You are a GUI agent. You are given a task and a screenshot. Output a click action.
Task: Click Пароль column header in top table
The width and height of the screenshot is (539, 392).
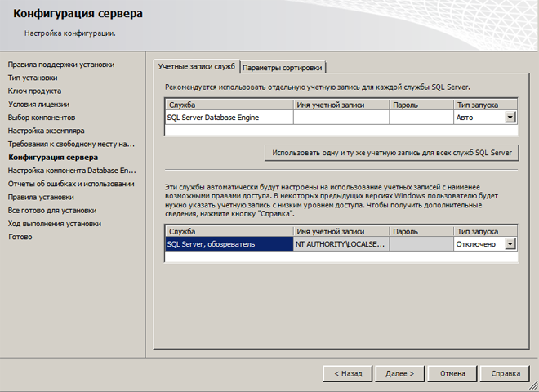[421, 105]
